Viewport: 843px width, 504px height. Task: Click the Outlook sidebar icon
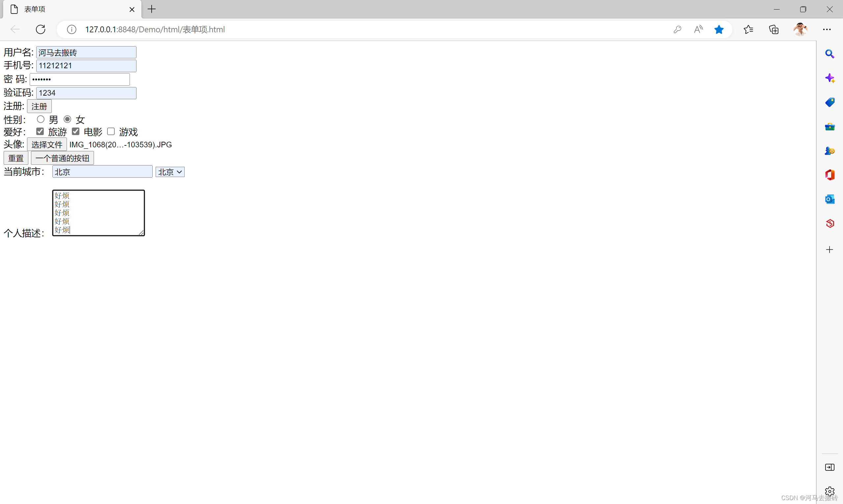[830, 199]
